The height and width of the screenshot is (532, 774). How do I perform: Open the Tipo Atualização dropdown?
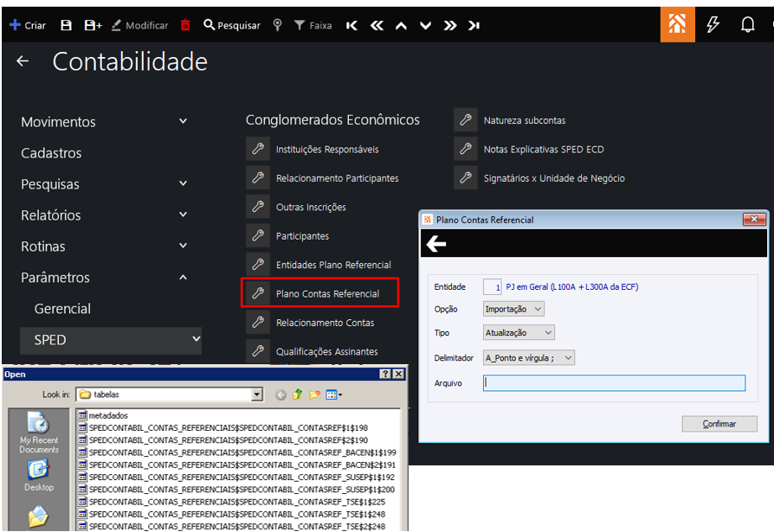coord(519,333)
